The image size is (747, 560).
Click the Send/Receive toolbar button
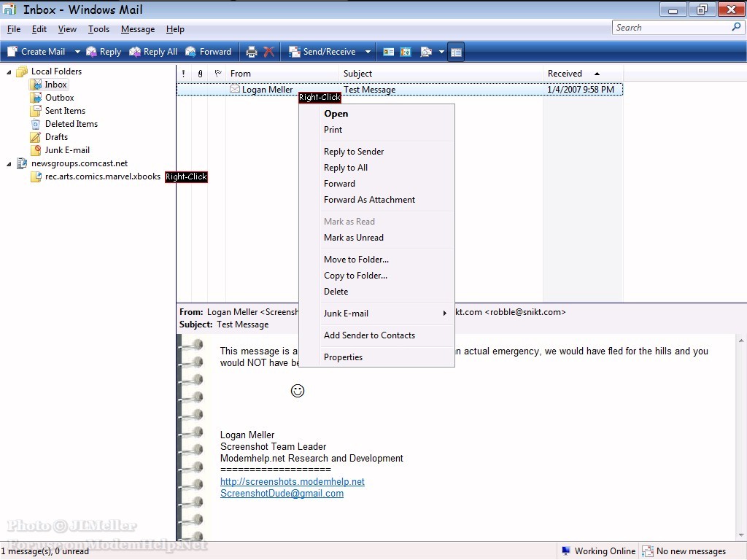tap(322, 52)
